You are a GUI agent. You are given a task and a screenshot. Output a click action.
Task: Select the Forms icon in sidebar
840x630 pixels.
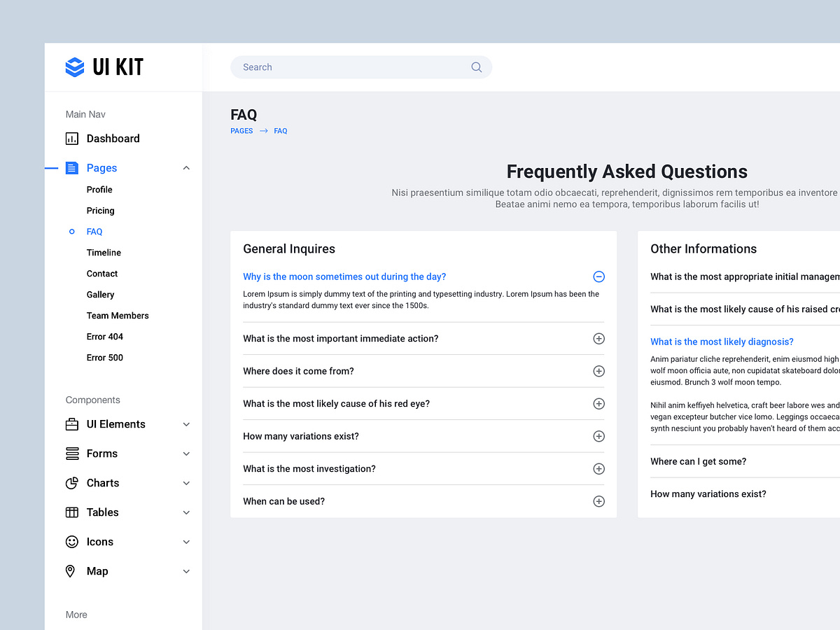(71, 453)
